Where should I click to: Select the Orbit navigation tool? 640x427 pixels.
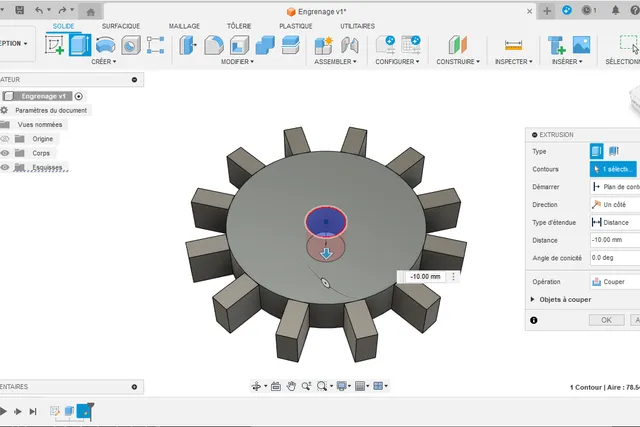[256, 386]
